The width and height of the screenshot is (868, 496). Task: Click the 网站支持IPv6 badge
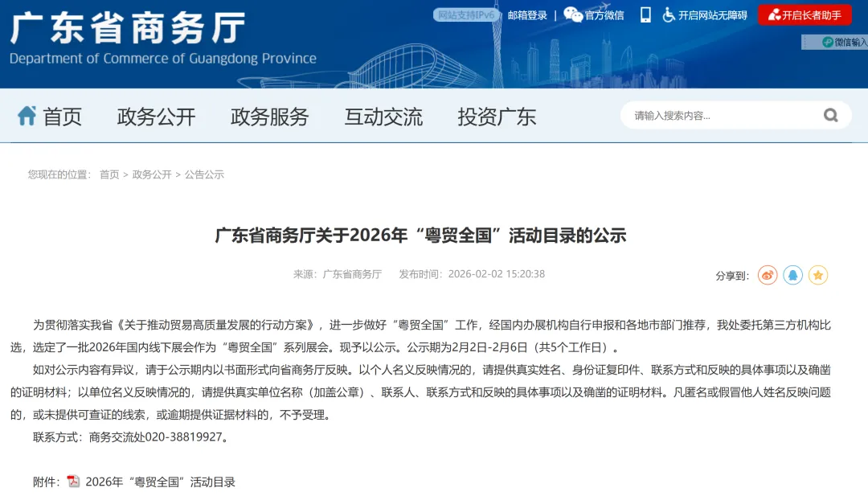[x=466, y=15]
